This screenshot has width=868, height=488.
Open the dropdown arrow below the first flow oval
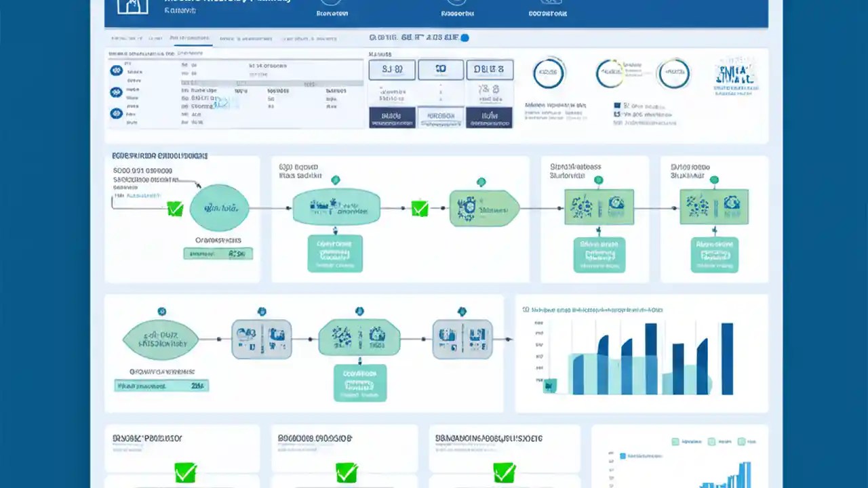(218, 253)
